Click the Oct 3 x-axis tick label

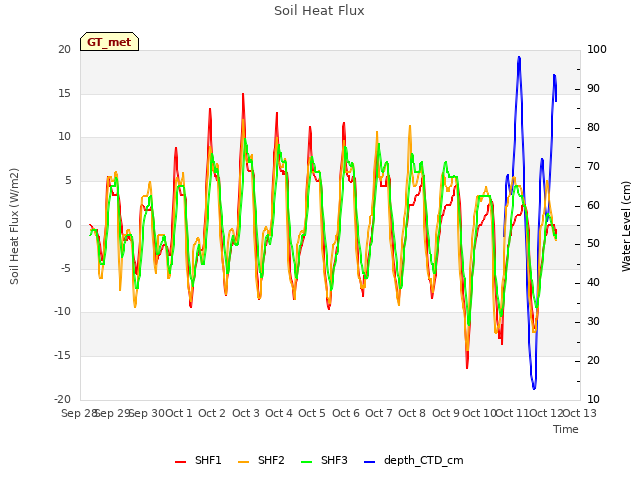[x=246, y=413]
